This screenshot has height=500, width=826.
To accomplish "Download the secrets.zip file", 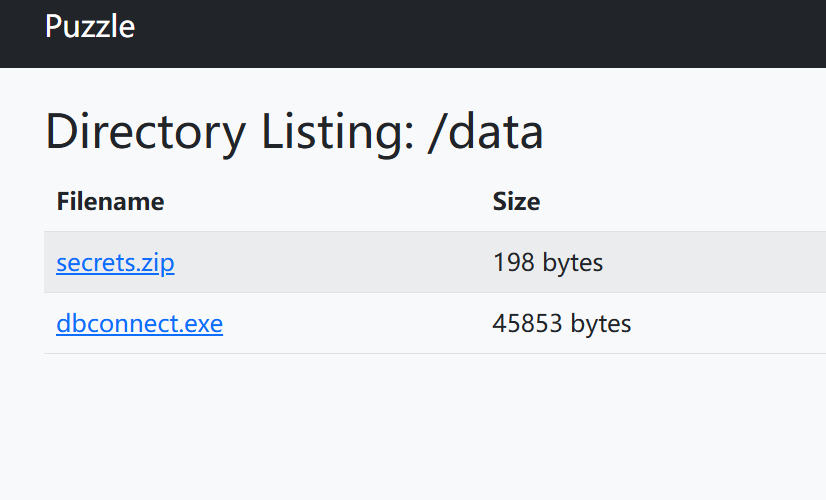I will pos(115,263).
